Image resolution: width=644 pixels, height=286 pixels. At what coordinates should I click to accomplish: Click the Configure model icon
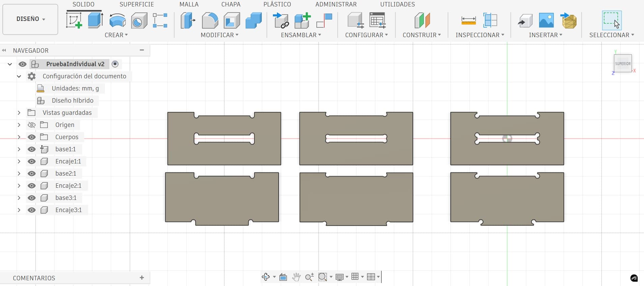(x=356, y=20)
